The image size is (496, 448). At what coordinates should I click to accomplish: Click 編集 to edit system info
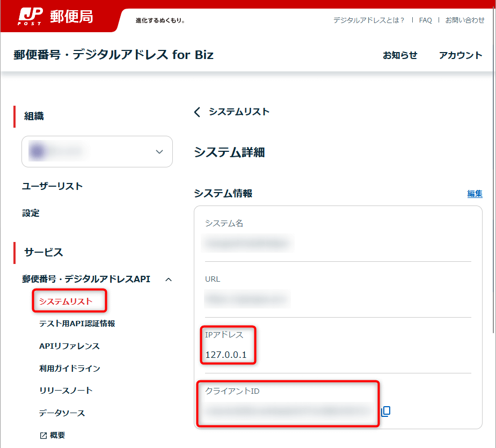click(475, 194)
